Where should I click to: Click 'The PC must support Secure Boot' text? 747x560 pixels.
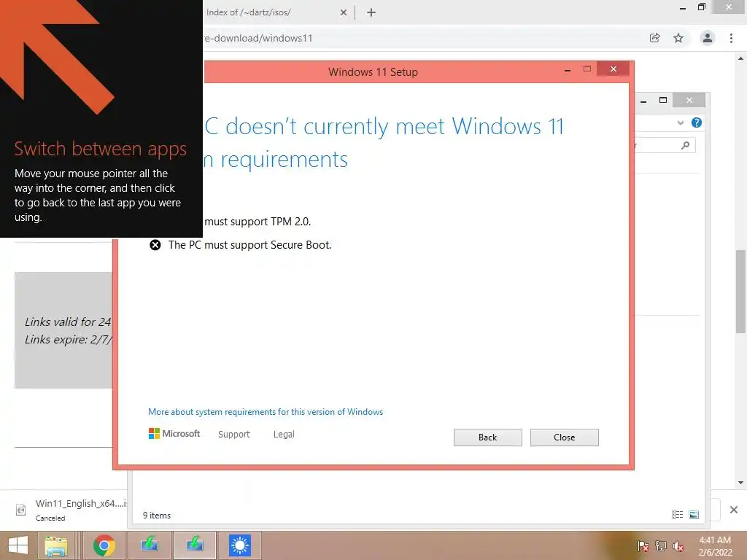point(249,245)
